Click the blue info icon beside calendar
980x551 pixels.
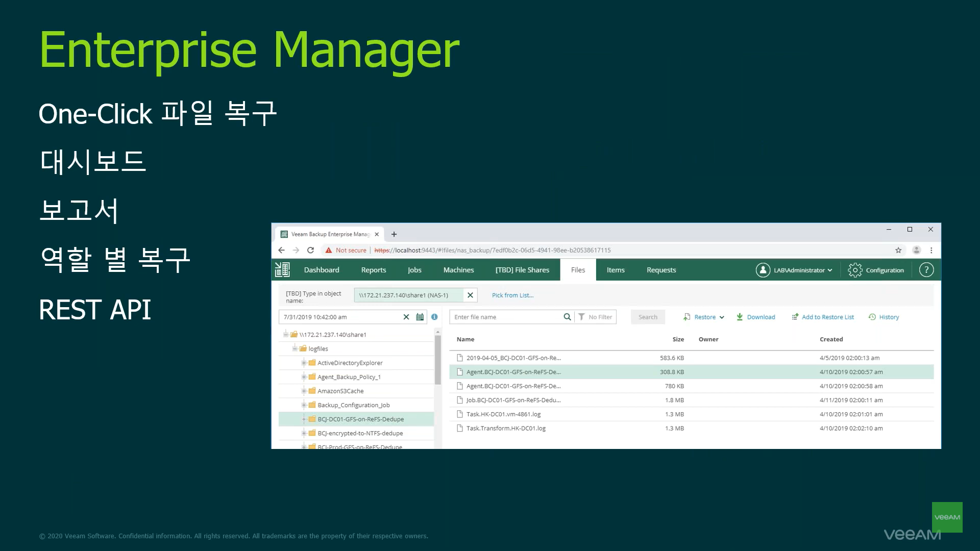coord(434,317)
